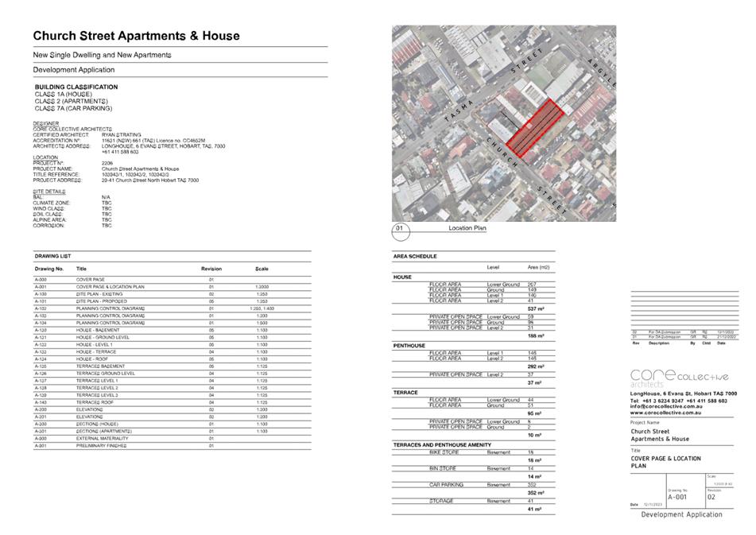
Task: Click the red-outlined site on the aerial map
Action: click(535, 128)
